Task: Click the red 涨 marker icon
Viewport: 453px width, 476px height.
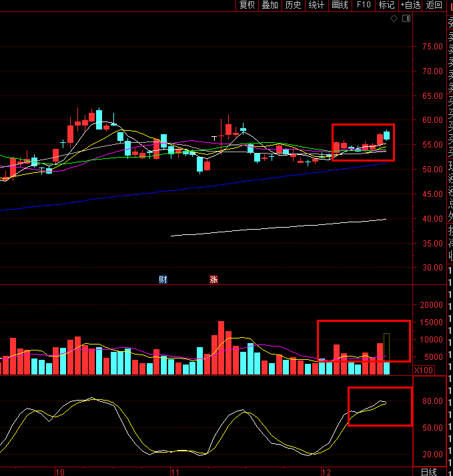Action: [213, 279]
